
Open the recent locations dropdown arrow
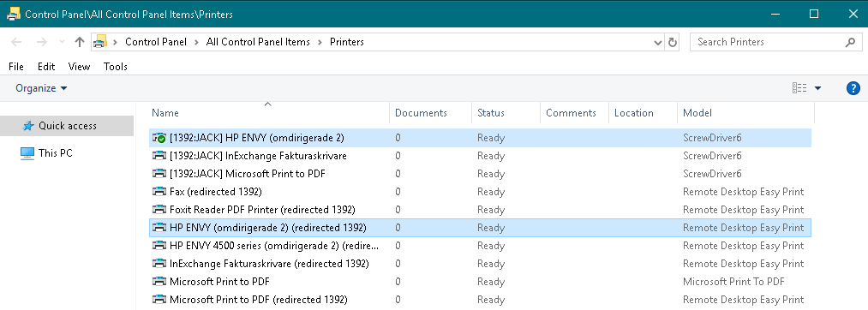point(62,42)
